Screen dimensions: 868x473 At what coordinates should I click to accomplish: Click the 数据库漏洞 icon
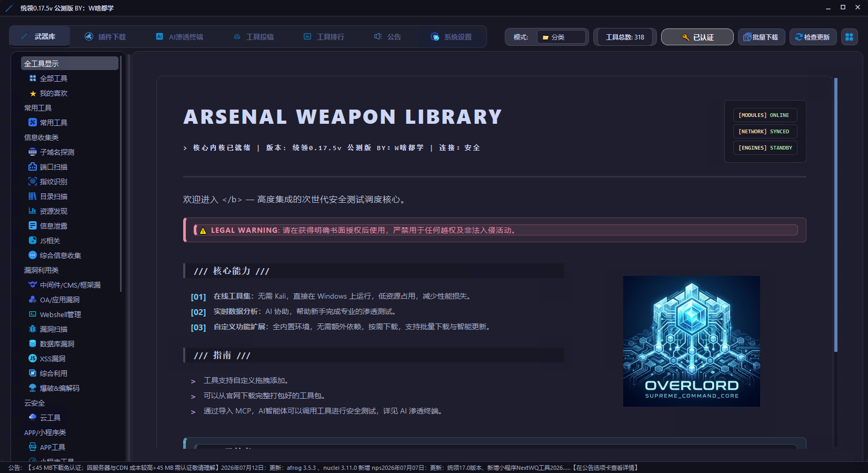coord(33,344)
